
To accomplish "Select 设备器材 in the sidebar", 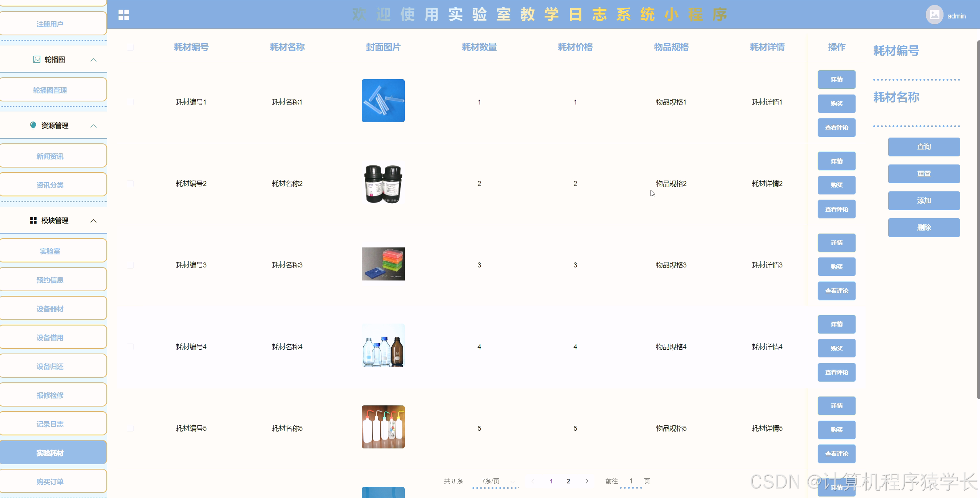I will [x=53, y=309].
